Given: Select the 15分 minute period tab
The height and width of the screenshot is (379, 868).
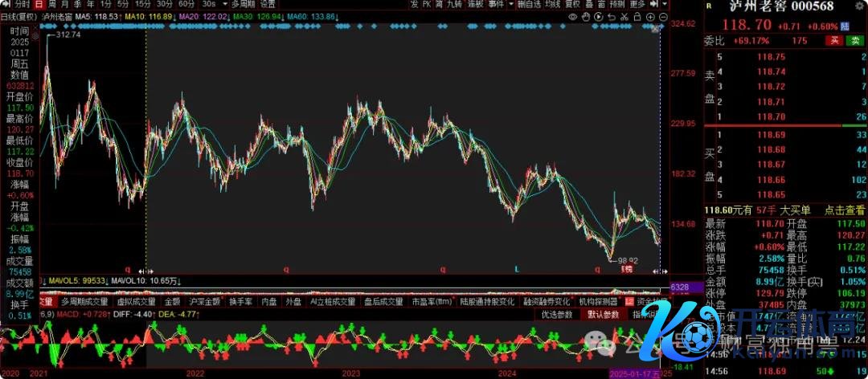Looking at the screenshot, I should point(143,4).
